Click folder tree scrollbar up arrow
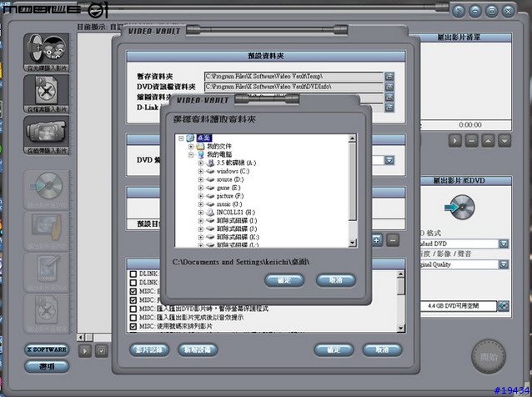Screen dimensions: 532x397 pyautogui.click(x=353, y=138)
